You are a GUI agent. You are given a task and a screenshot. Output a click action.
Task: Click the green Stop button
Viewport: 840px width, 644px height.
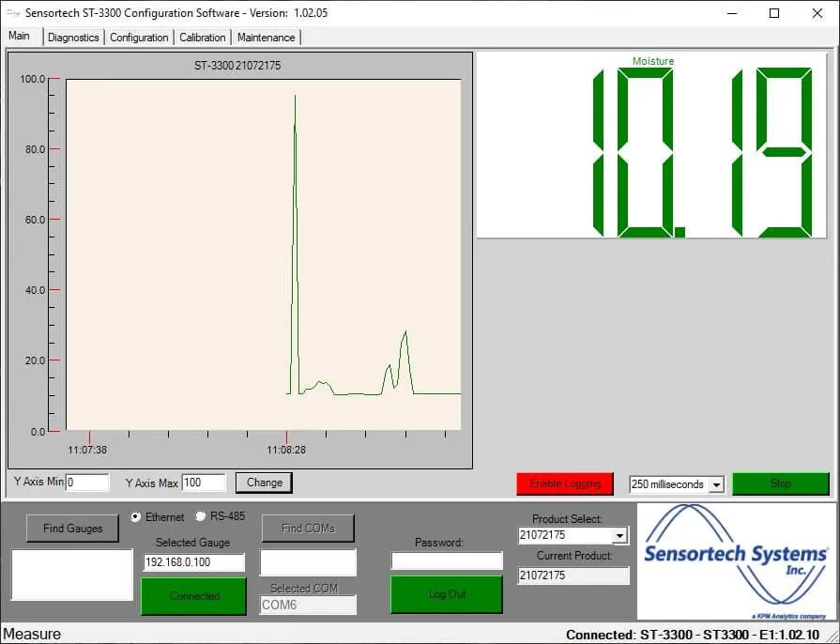780,483
